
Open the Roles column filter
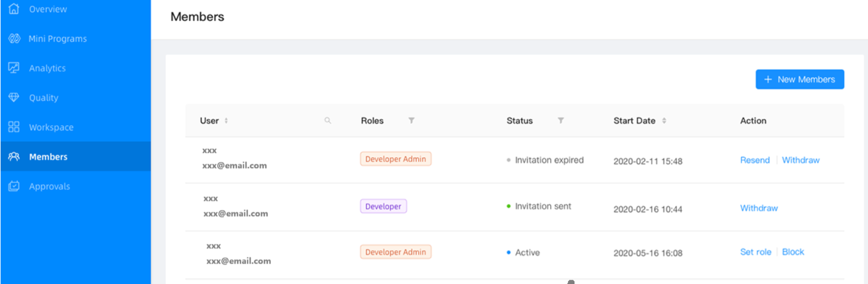click(x=411, y=121)
